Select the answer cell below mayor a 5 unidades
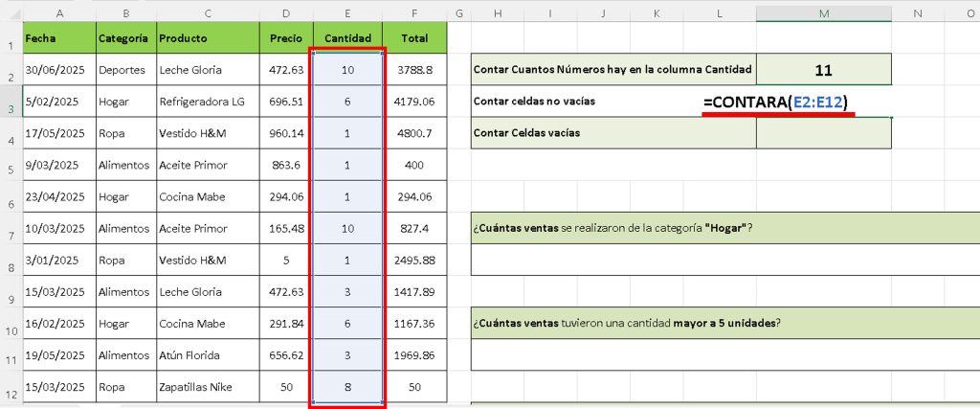Image resolution: width=980 pixels, height=409 pixels. (724, 354)
